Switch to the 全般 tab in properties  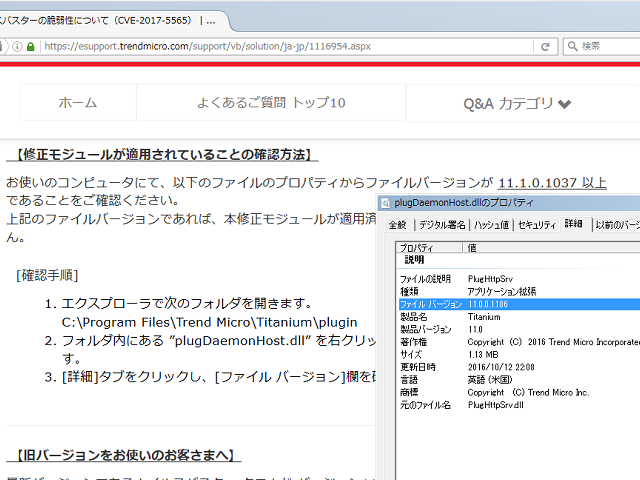397,225
